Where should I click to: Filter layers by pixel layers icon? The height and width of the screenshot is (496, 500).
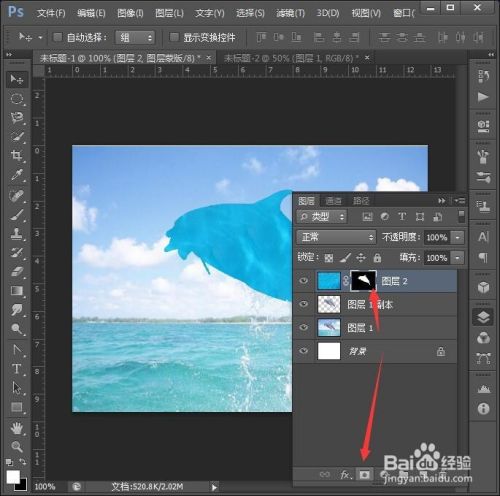(367, 217)
